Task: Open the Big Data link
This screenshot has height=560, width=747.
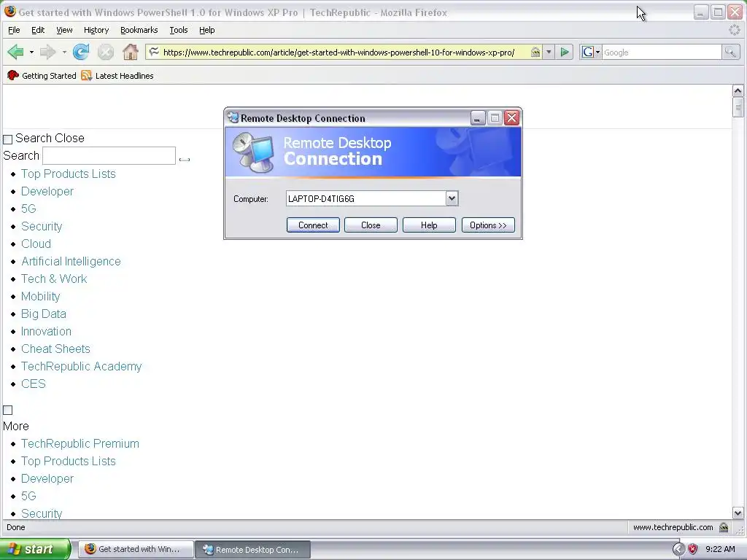Action: (x=43, y=314)
